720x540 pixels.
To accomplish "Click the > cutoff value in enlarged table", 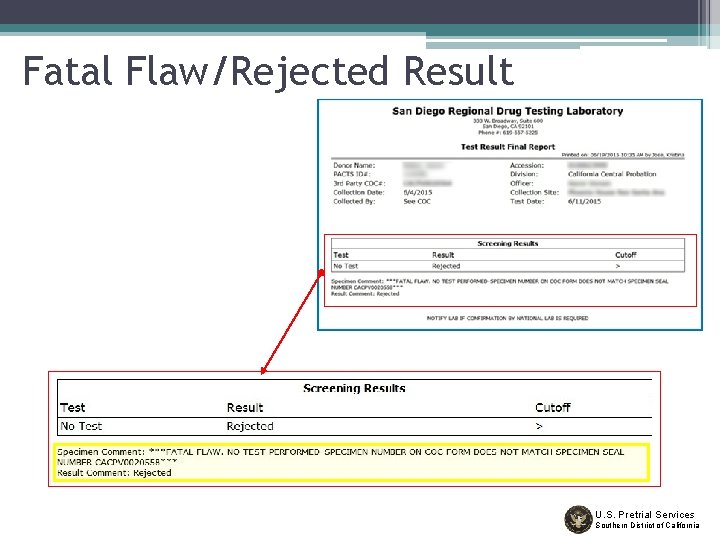I will tap(539, 426).
